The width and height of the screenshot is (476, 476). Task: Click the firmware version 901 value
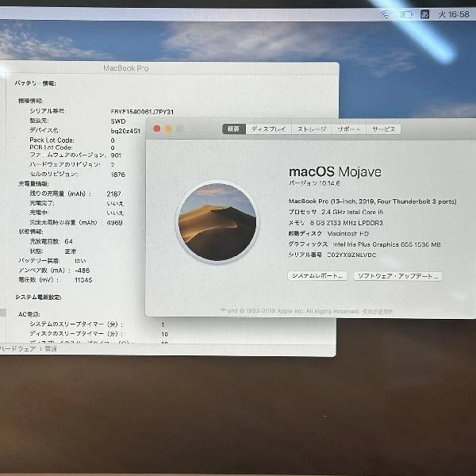click(x=116, y=155)
